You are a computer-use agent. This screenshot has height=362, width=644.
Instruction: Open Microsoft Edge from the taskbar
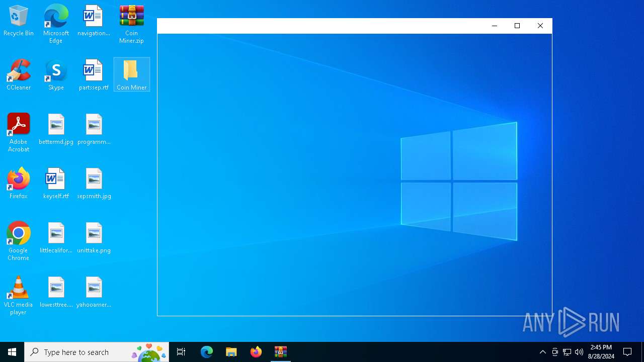[207, 352]
